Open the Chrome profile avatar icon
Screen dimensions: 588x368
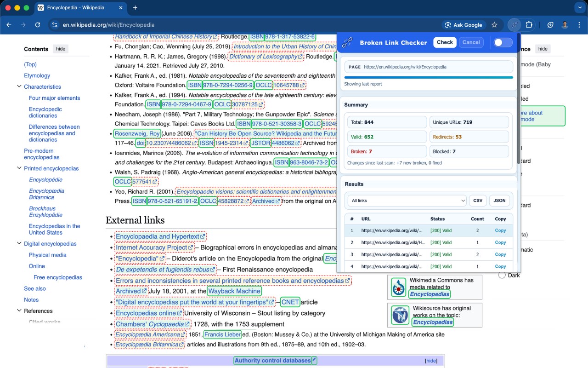tap(565, 25)
